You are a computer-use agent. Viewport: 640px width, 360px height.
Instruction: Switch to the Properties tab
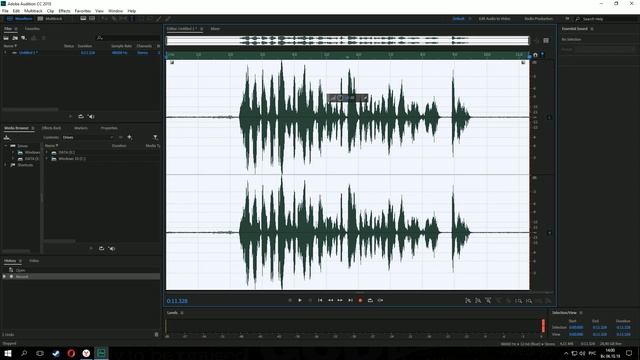tap(109, 128)
